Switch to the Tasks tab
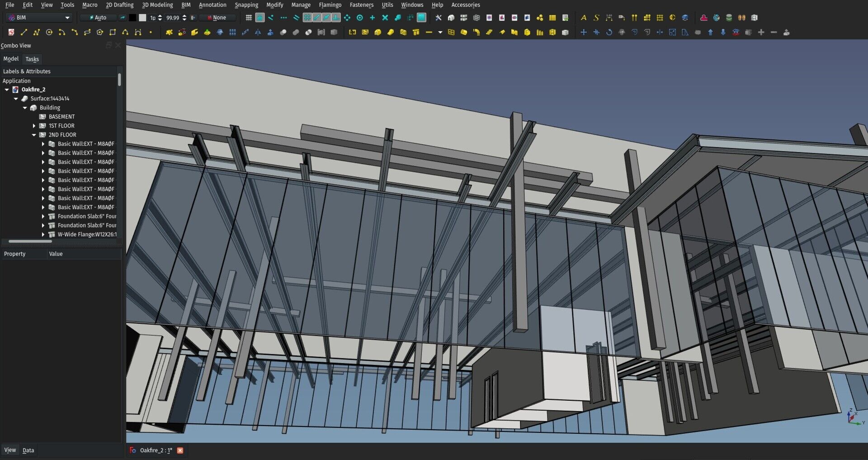Image resolution: width=868 pixels, height=460 pixels. click(32, 59)
